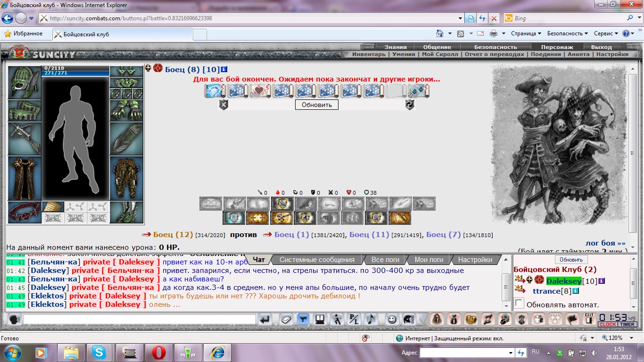Viewport: 644px width, 362px height.
Task: Enable the Обновлять автомат. checkbox
Action: coord(520,304)
